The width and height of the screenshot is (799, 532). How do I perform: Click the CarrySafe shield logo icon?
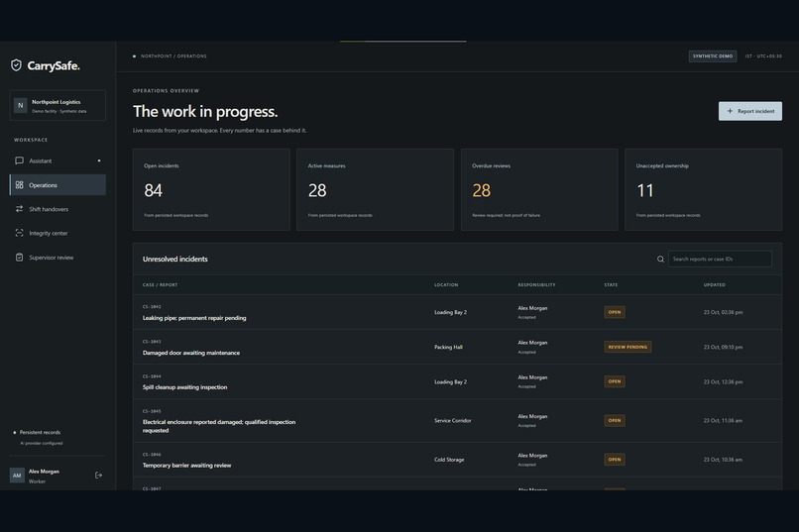click(16, 65)
